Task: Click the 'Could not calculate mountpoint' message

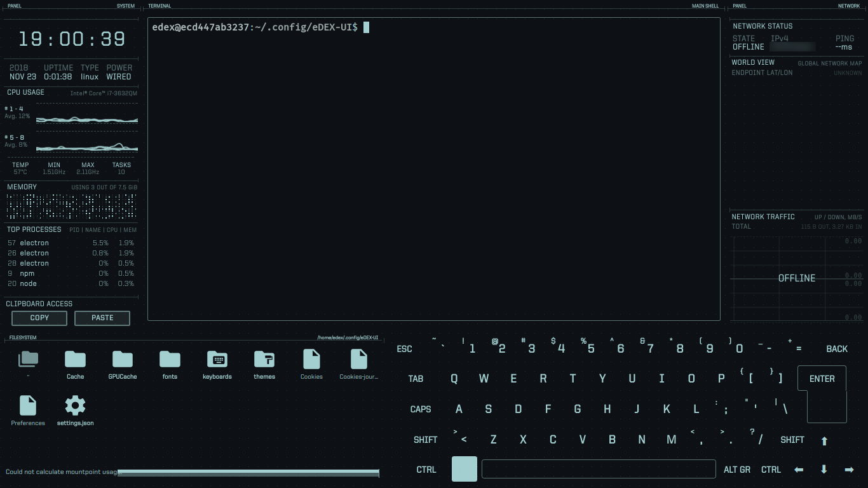Action: click(x=62, y=472)
